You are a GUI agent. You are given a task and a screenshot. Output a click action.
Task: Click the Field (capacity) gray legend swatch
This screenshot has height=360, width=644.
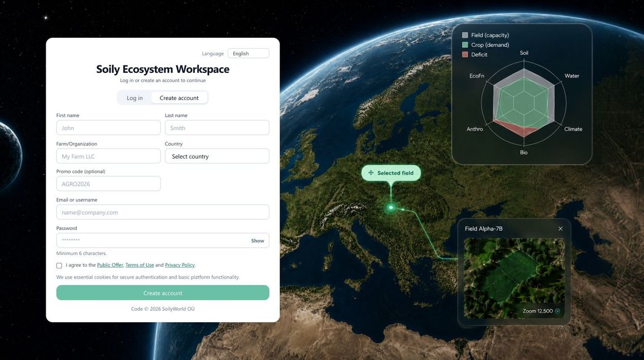pyautogui.click(x=465, y=36)
